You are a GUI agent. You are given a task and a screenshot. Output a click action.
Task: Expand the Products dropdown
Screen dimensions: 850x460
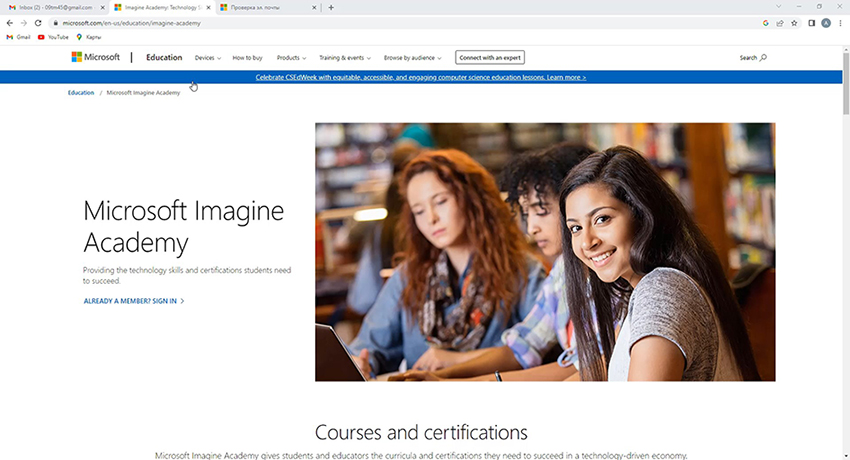(291, 58)
